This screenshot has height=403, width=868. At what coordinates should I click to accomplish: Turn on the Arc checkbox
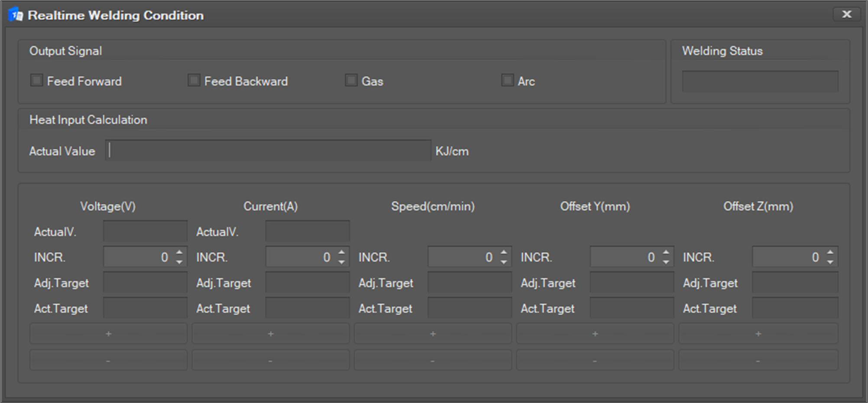tap(507, 81)
